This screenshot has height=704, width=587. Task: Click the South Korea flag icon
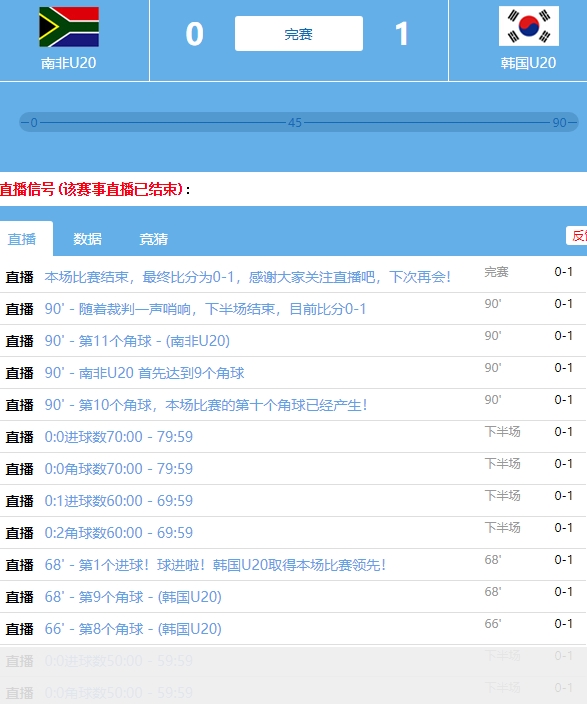(529, 26)
